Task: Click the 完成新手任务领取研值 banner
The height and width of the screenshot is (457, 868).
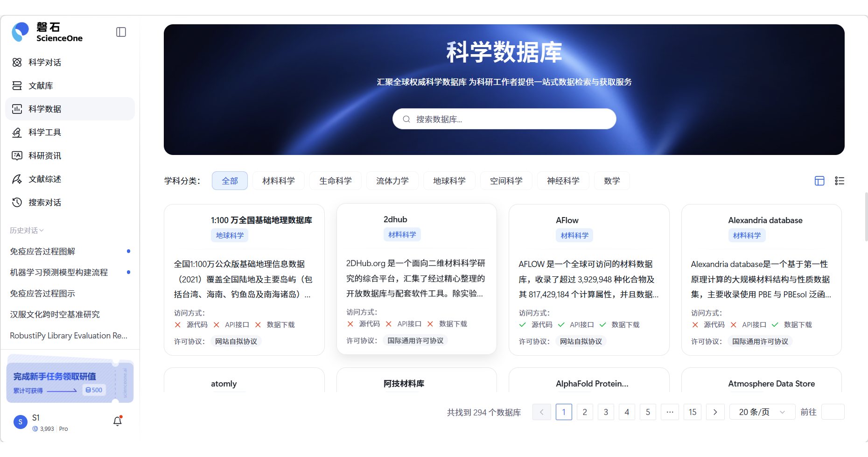Action: pyautogui.click(x=70, y=379)
